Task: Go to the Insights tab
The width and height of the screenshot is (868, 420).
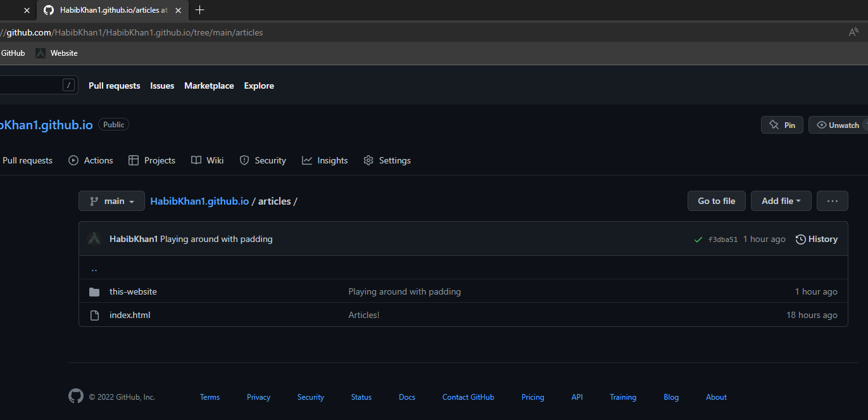Action: point(325,160)
